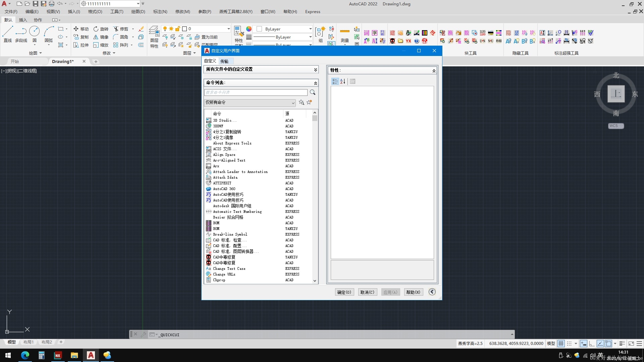The image size is (644, 362).
Task: Toggle ortho mode in status bar
Action: click(592, 344)
